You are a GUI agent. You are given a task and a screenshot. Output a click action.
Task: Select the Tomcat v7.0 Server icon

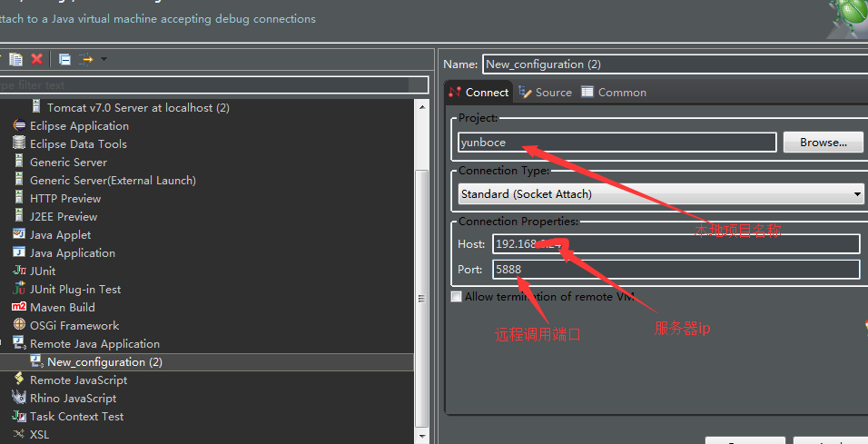point(36,107)
